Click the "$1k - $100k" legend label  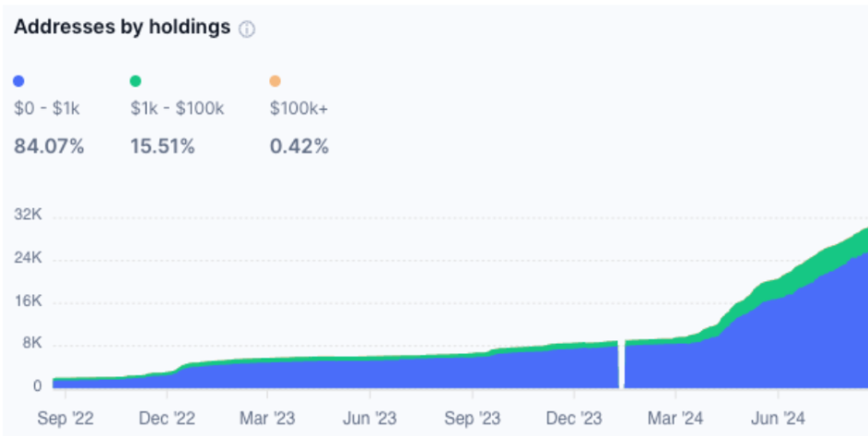[x=177, y=109]
